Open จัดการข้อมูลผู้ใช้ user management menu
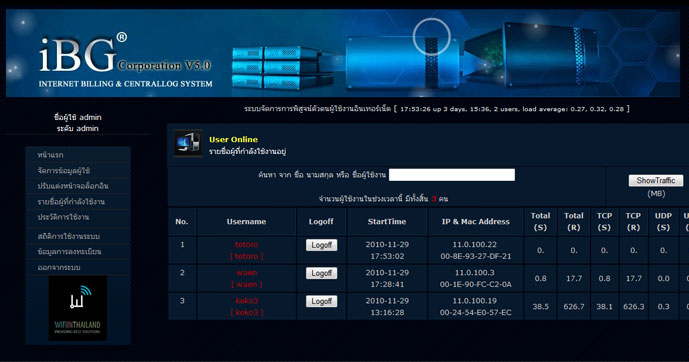689x362 pixels. tap(64, 170)
